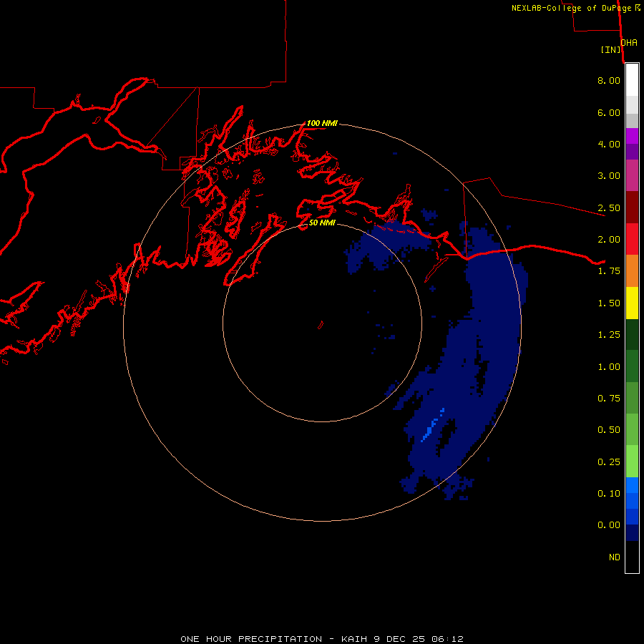
Task: Click the light blue precipitation core pixels
Action: pos(432,426)
